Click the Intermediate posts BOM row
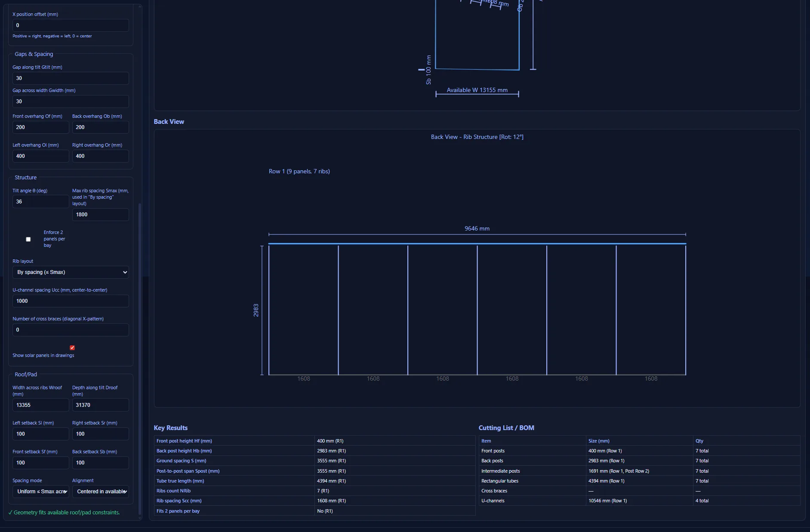 639,471
